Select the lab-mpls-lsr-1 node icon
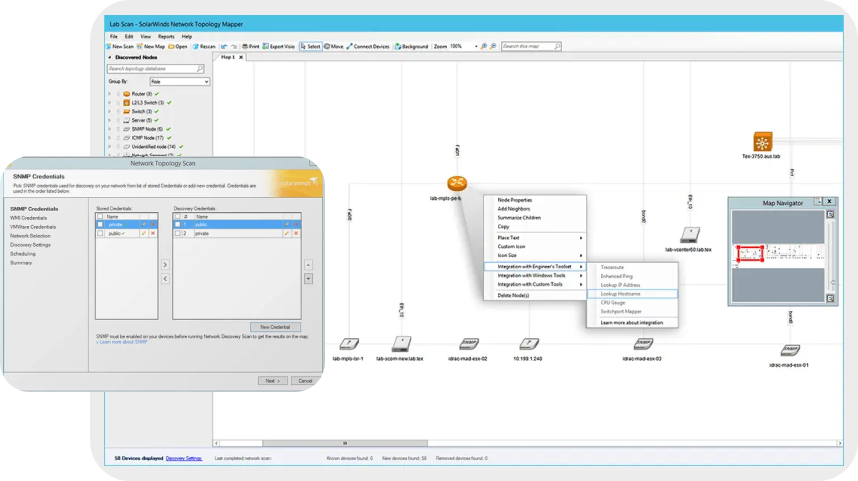The height and width of the screenshot is (481, 858). 349,344
